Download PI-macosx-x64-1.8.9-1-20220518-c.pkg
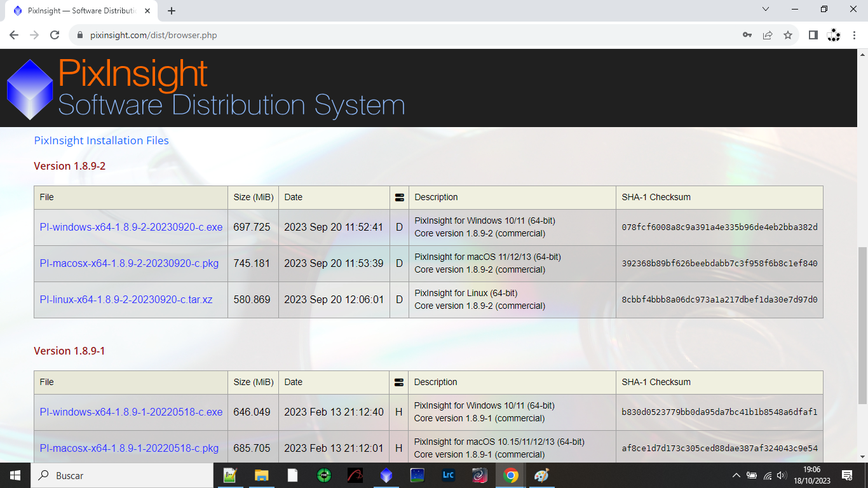 129,448
